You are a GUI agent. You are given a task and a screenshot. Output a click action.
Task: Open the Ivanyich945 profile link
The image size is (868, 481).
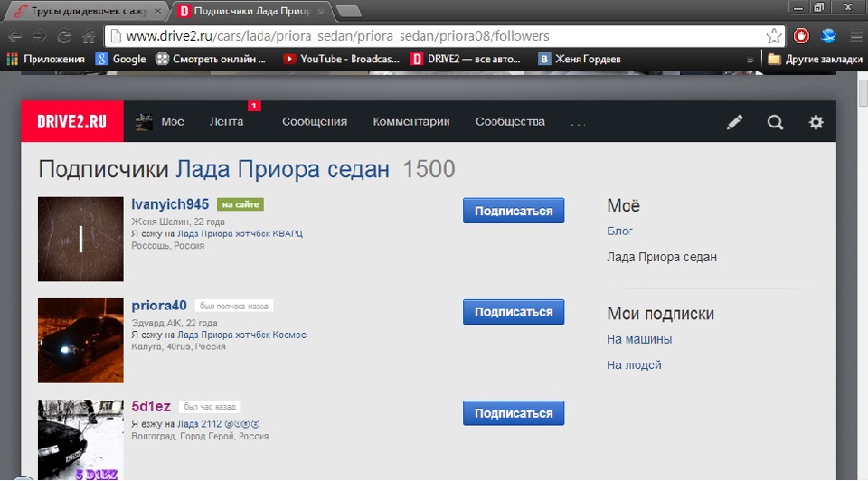170,204
